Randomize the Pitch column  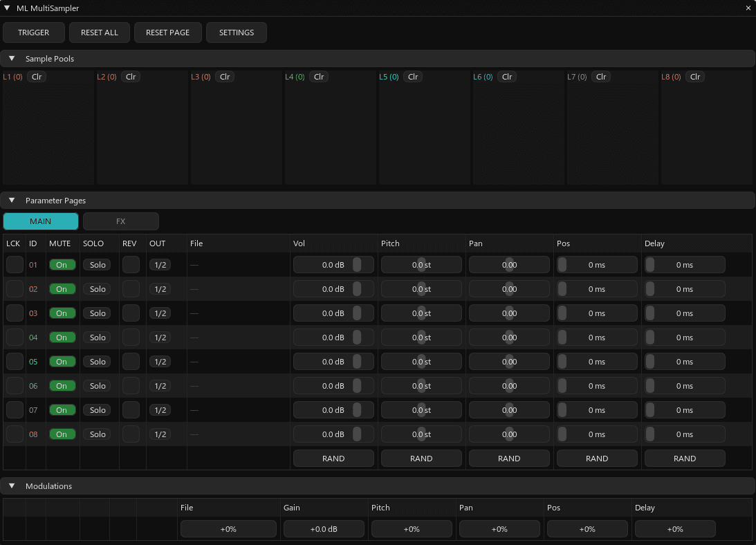(x=421, y=458)
